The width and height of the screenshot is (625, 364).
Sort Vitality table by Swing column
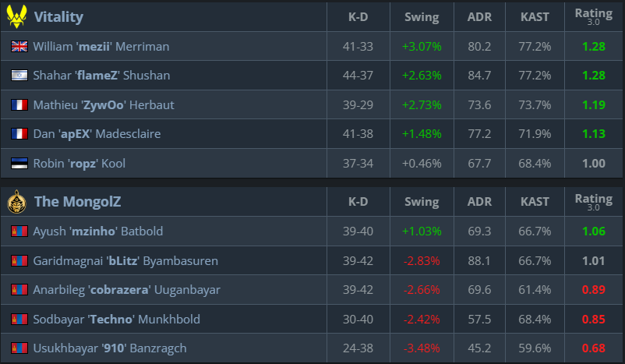(x=422, y=16)
